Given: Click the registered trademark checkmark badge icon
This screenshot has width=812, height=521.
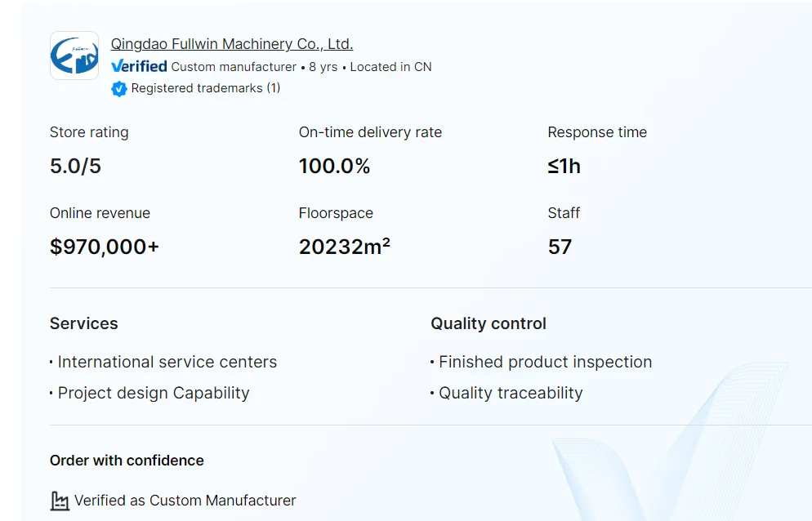Looking at the screenshot, I should (x=119, y=88).
